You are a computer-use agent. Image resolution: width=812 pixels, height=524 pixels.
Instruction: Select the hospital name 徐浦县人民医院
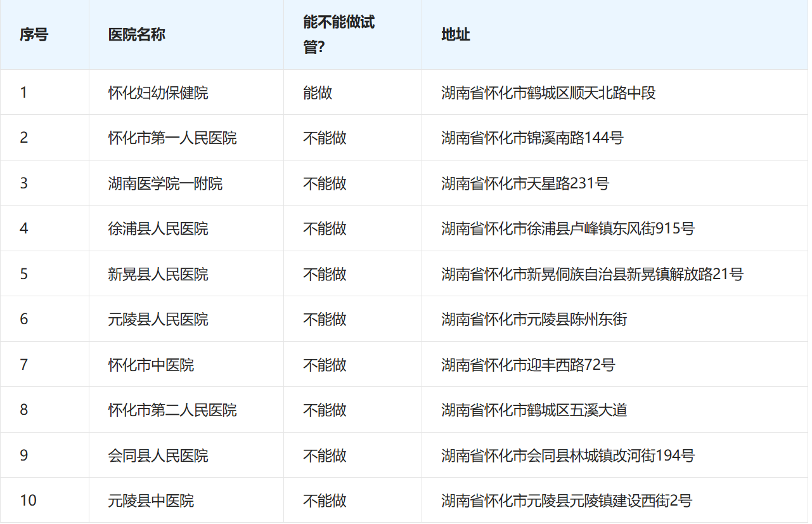[x=158, y=228]
